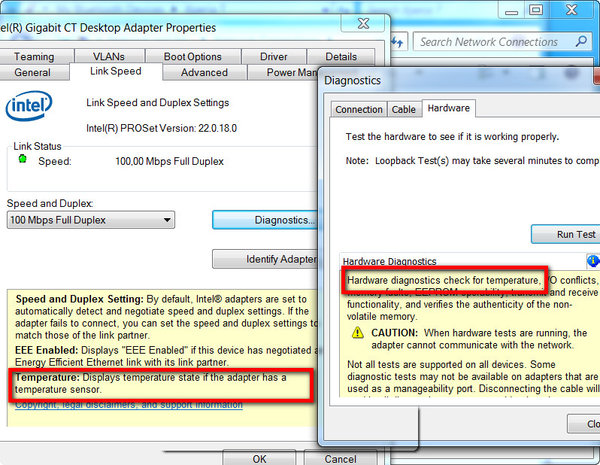This screenshot has height=465, width=600.
Task: Click the 'CAUTION:' warning text
Action: click(x=395, y=333)
